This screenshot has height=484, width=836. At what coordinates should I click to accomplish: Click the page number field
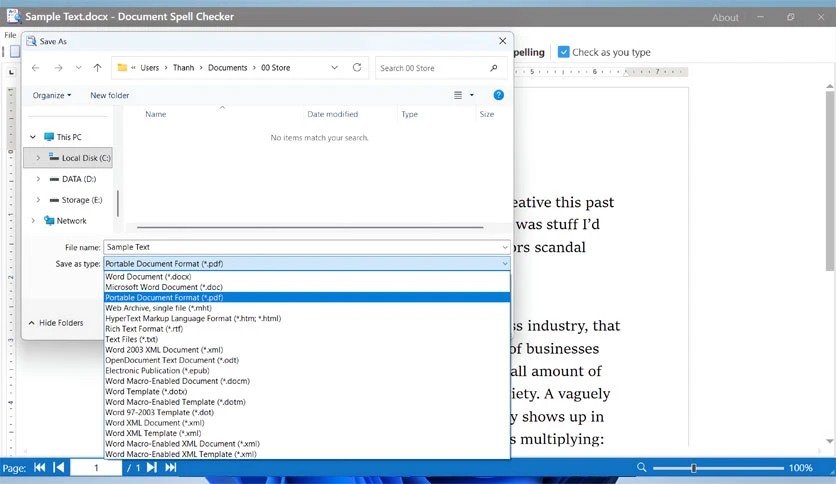[x=96, y=468]
